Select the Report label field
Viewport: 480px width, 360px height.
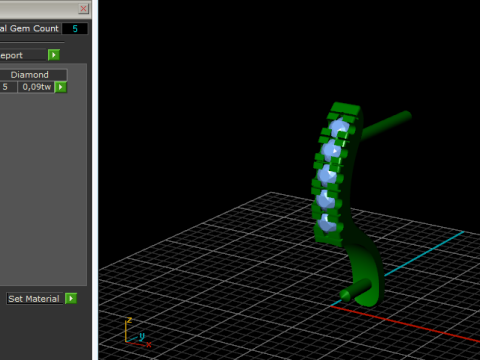point(23,55)
